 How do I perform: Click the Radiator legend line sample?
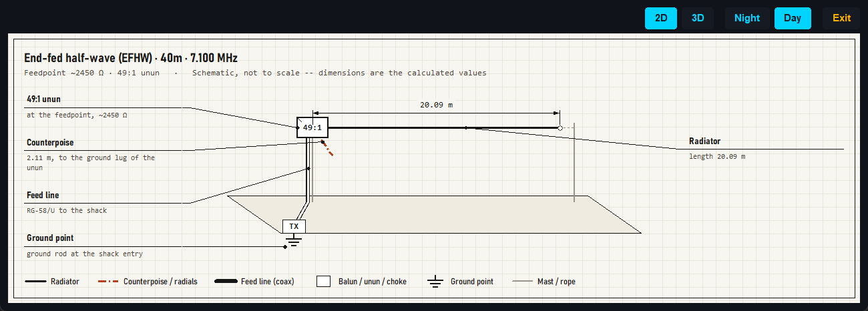[x=35, y=282]
